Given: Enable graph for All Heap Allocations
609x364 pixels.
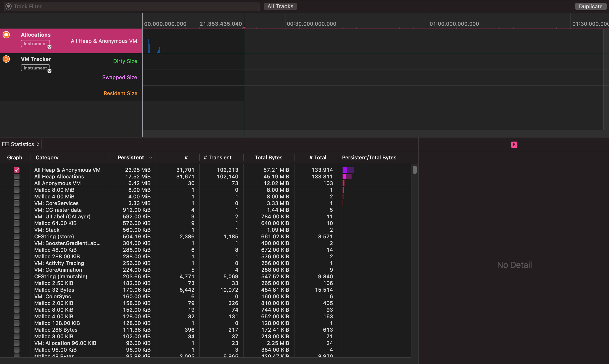Looking at the screenshot, I should pos(17,177).
